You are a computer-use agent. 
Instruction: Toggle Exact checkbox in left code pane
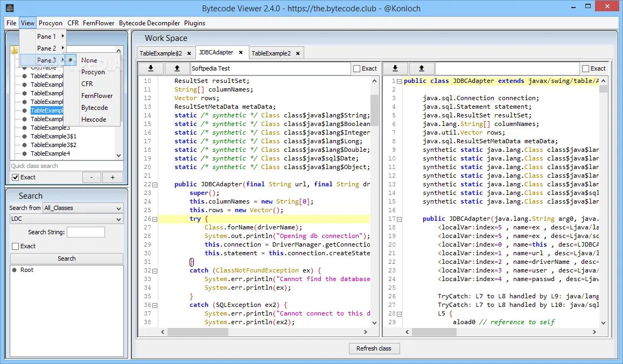click(357, 68)
